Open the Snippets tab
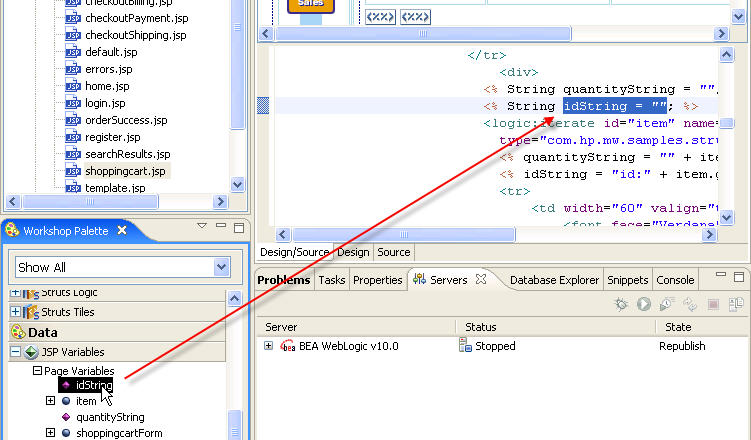 tap(627, 280)
